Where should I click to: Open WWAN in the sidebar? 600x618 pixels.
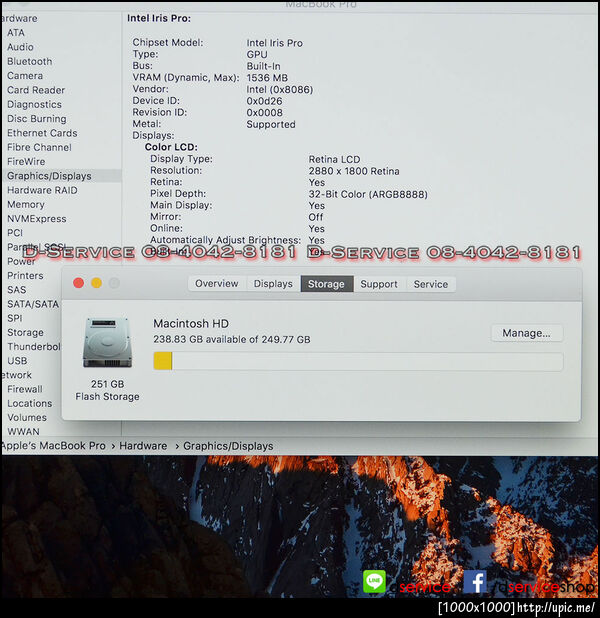(x=23, y=432)
